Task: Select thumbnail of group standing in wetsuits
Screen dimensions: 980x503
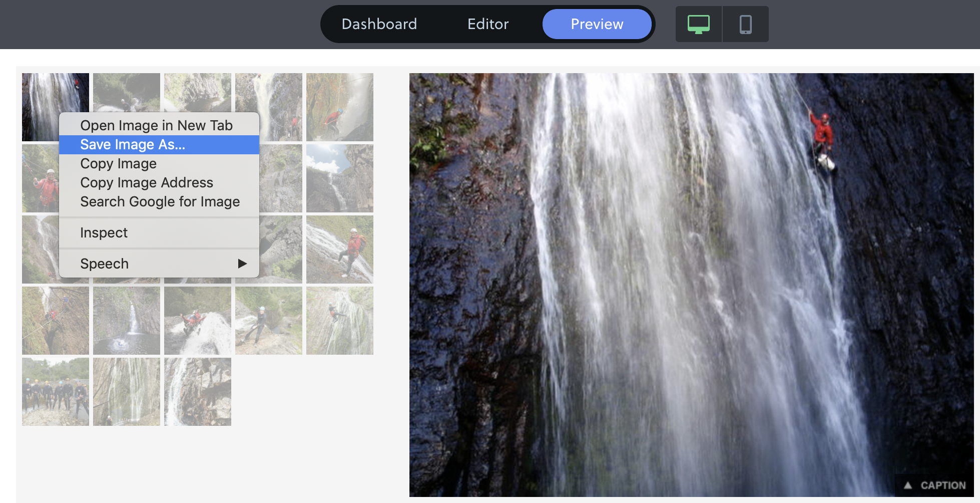Action: click(x=56, y=392)
